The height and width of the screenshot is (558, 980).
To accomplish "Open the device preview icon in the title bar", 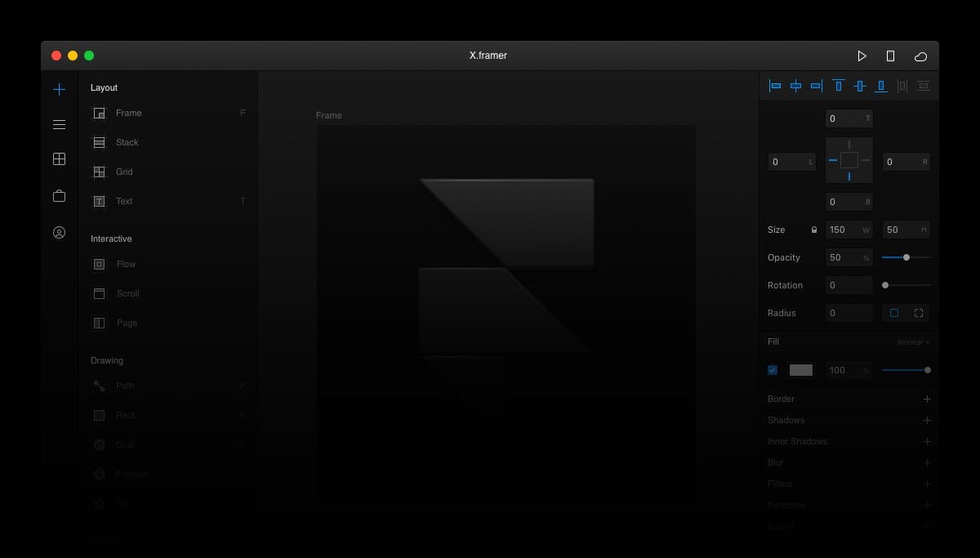I will click(890, 56).
